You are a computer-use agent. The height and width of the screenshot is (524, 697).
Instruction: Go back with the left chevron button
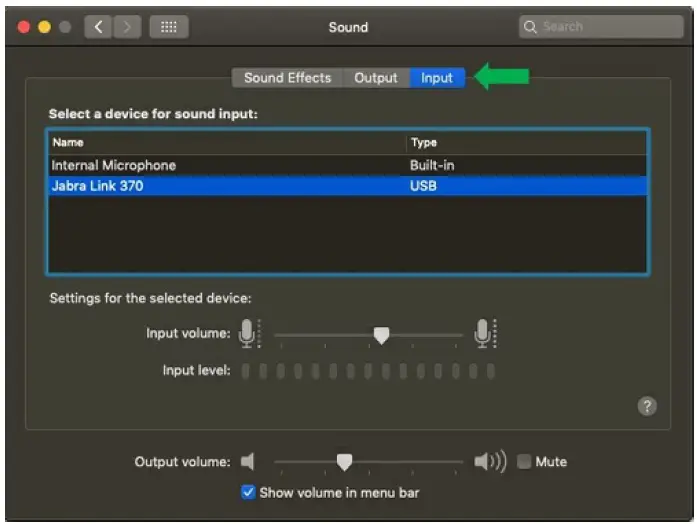click(x=98, y=27)
